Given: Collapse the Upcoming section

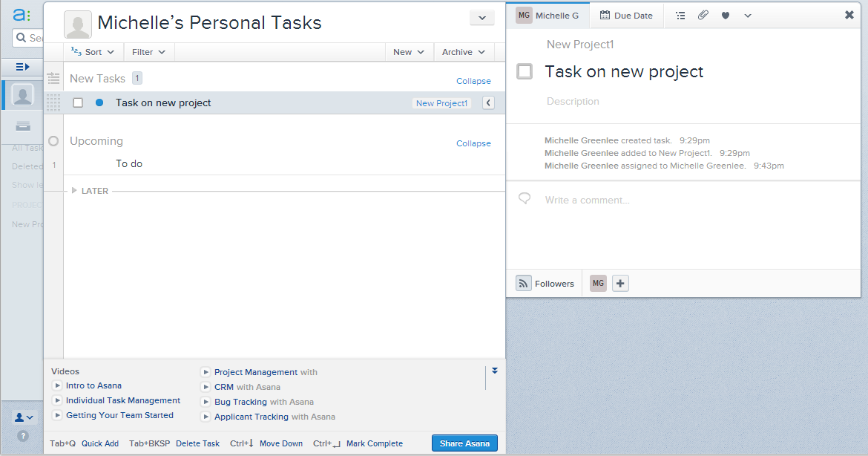Looking at the screenshot, I should point(473,143).
